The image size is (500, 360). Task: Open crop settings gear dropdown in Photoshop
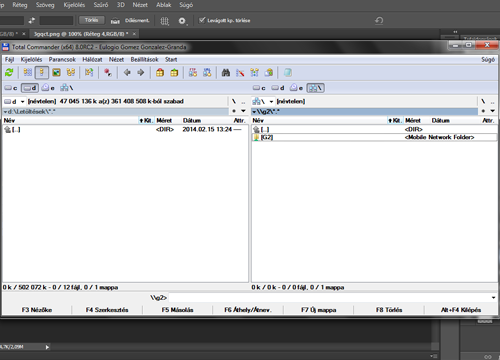[182, 21]
